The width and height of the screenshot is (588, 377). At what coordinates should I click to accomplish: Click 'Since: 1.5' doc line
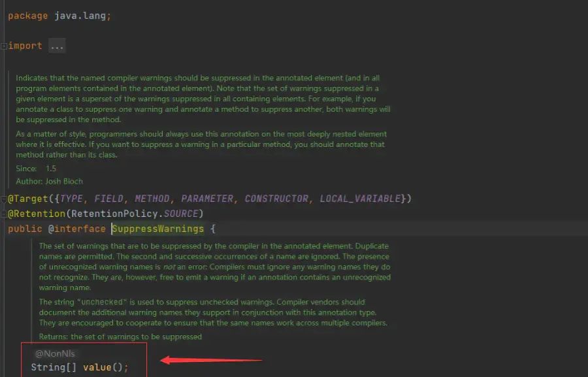click(x=36, y=169)
